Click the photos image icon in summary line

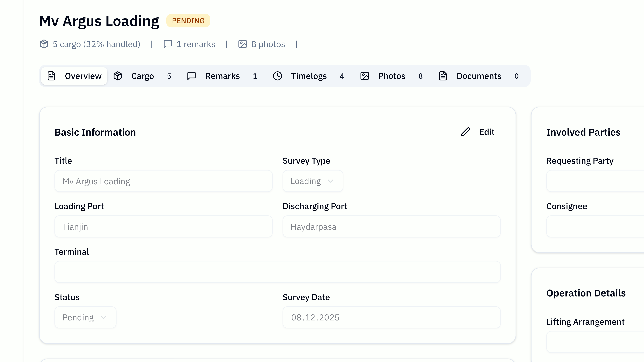tap(242, 44)
